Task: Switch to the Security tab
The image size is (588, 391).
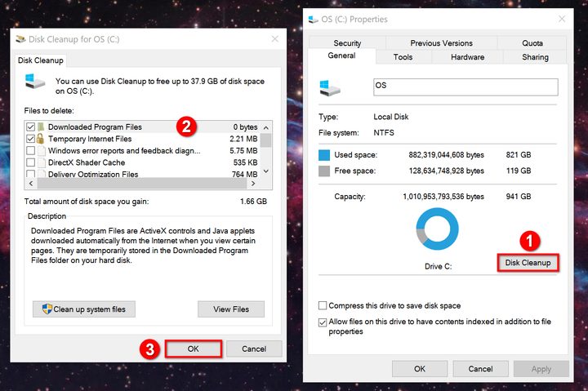Action: [347, 43]
